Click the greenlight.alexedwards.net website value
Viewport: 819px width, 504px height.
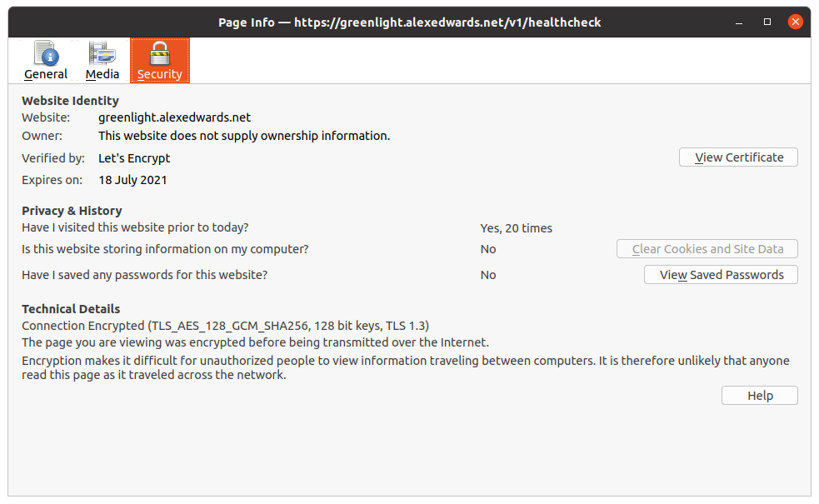click(174, 117)
